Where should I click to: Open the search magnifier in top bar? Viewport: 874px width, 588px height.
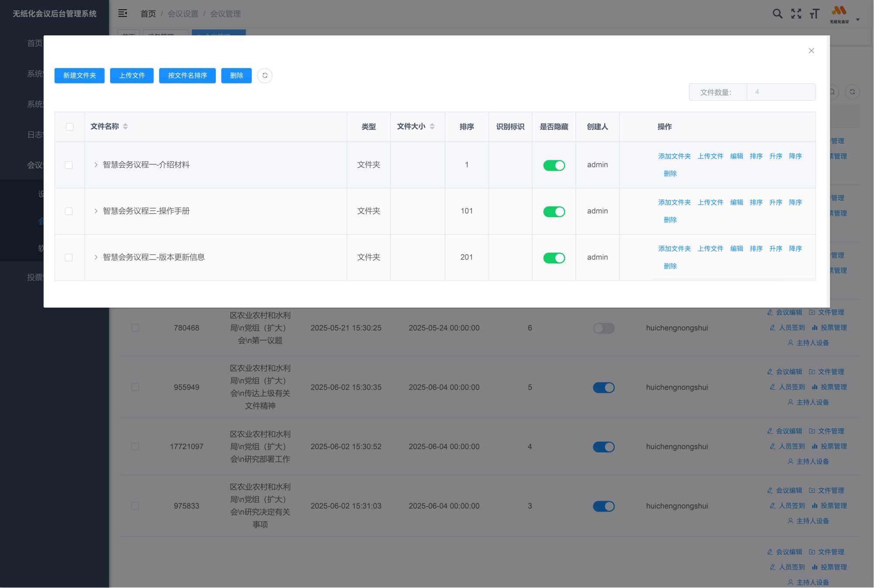[x=777, y=14]
